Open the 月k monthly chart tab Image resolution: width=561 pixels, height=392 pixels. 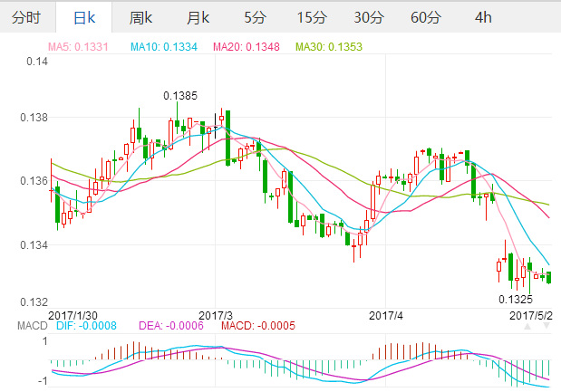coord(198,17)
